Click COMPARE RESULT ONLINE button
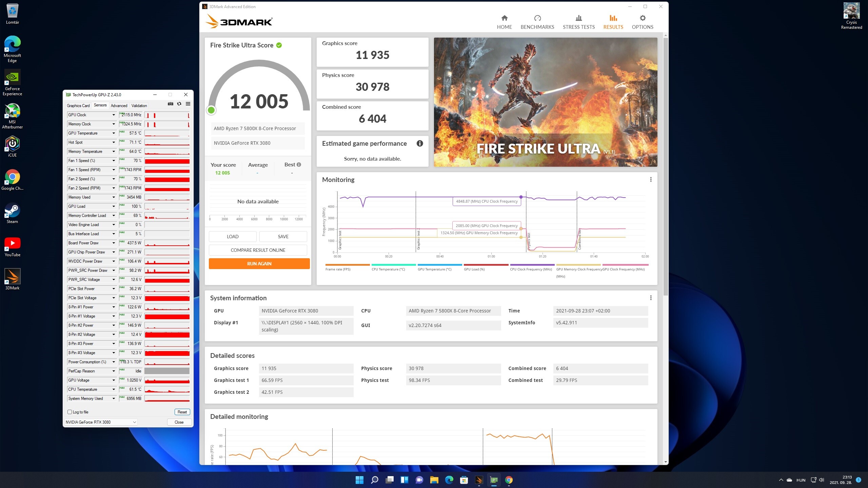Image resolution: width=868 pixels, height=488 pixels. coord(258,250)
